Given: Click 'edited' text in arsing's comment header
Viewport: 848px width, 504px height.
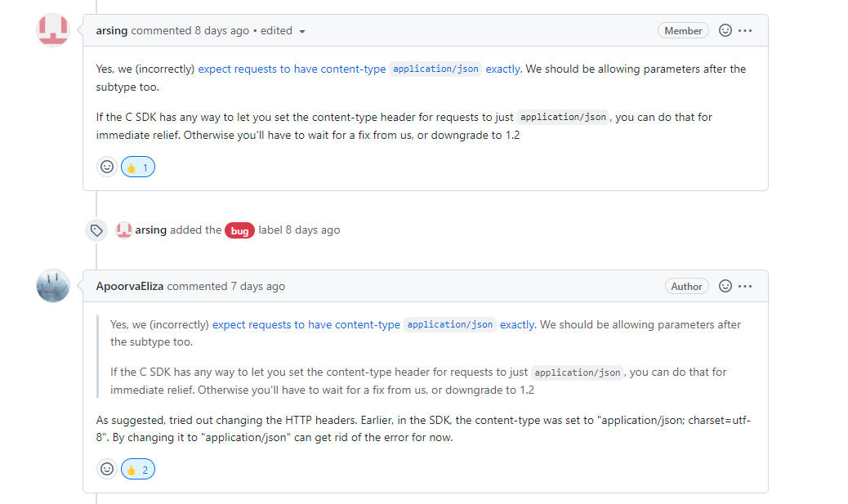Looking at the screenshot, I should tap(276, 31).
